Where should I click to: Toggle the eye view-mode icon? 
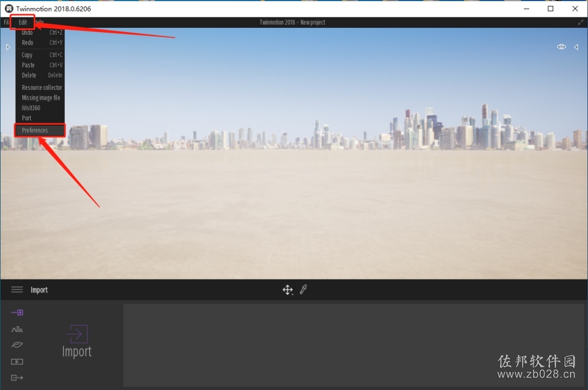click(561, 47)
